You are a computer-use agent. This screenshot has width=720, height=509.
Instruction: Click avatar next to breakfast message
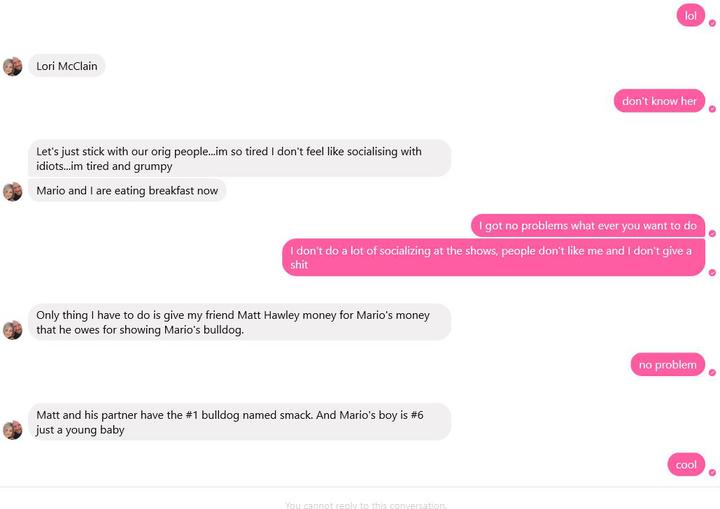(12, 192)
